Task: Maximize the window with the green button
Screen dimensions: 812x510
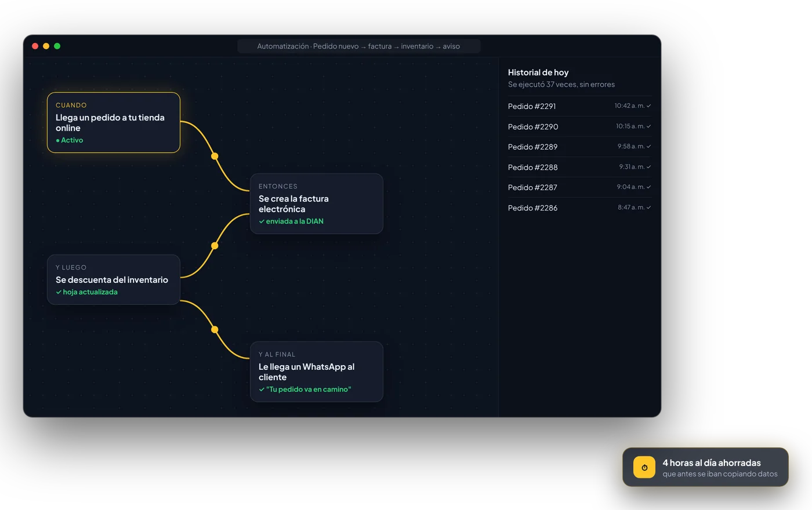Action: pyautogui.click(x=57, y=46)
